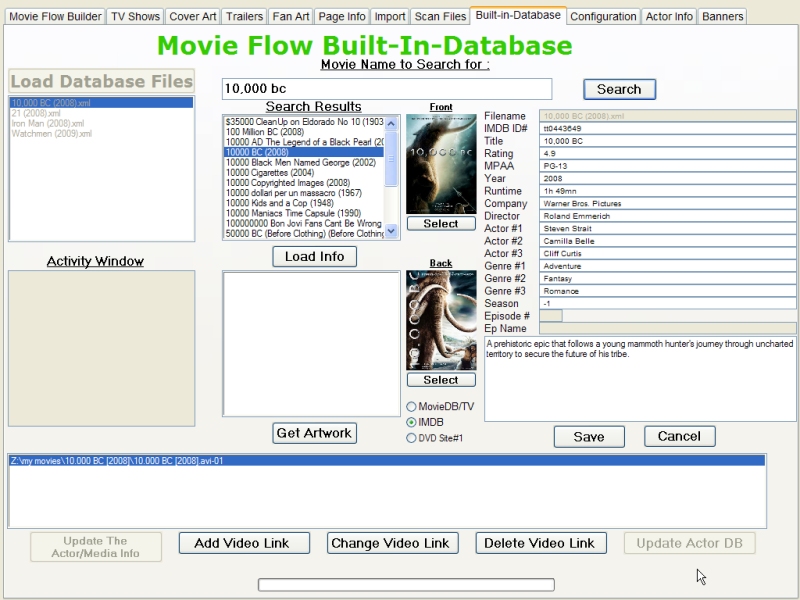Select the MovieDB/TV radio option
The image size is (800, 600).
pos(412,407)
